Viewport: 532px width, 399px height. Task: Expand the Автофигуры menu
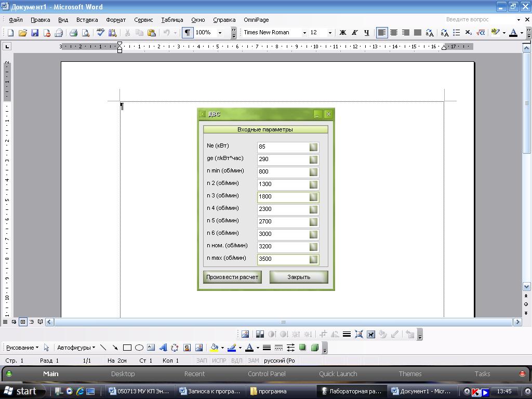coord(76,348)
